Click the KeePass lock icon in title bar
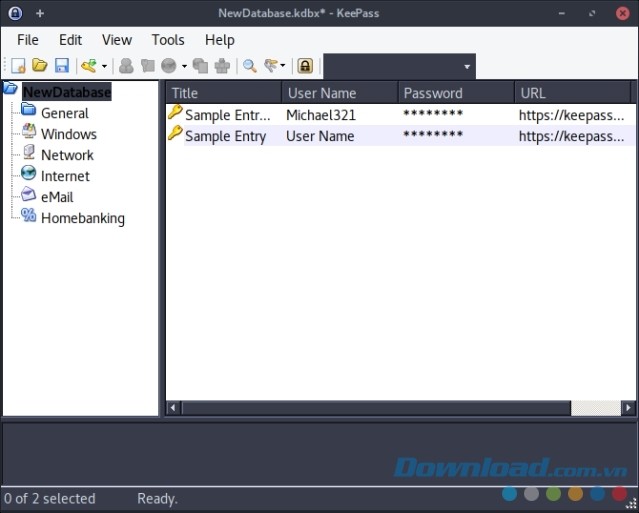The image size is (639, 513). point(15,13)
